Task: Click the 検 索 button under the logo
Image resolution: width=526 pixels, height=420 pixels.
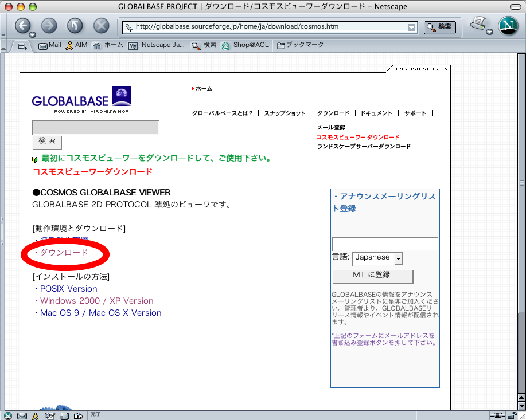Action: point(47,142)
